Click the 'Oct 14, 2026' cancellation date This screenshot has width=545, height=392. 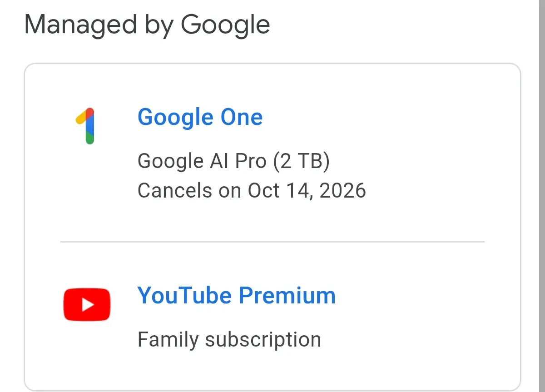307,190
